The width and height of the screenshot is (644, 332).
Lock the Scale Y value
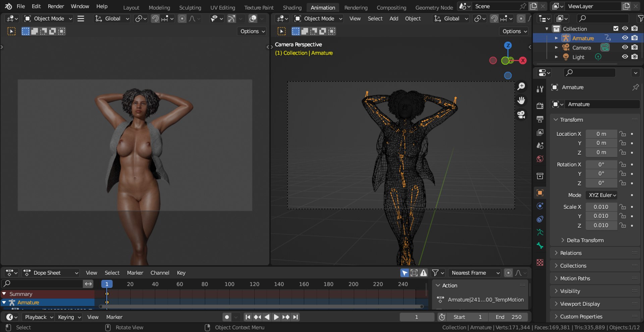pos(623,216)
